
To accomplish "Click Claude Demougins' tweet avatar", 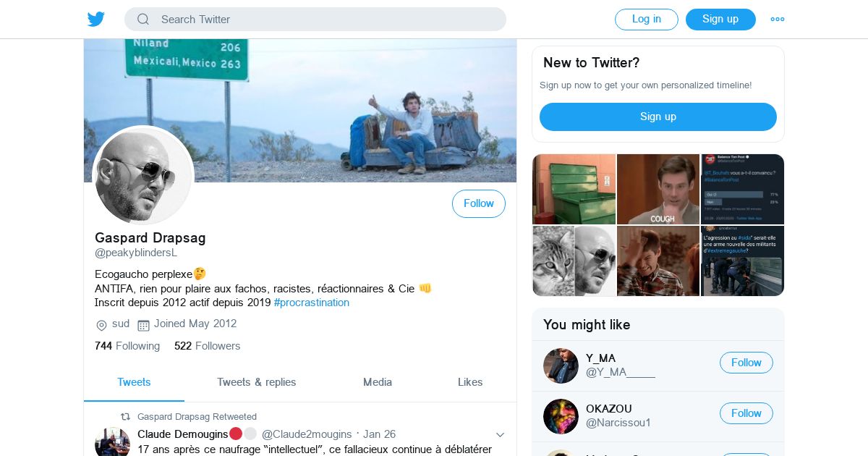I will pos(112,442).
